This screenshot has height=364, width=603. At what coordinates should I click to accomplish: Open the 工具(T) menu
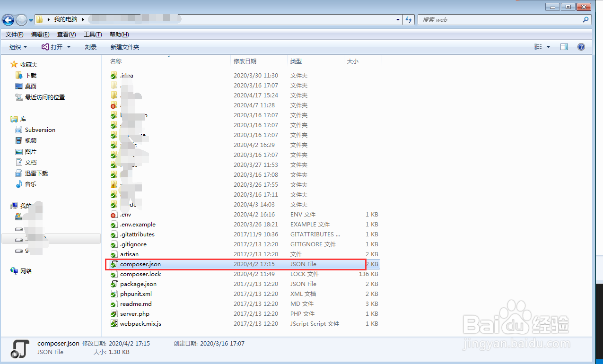(x=93, y=35)
